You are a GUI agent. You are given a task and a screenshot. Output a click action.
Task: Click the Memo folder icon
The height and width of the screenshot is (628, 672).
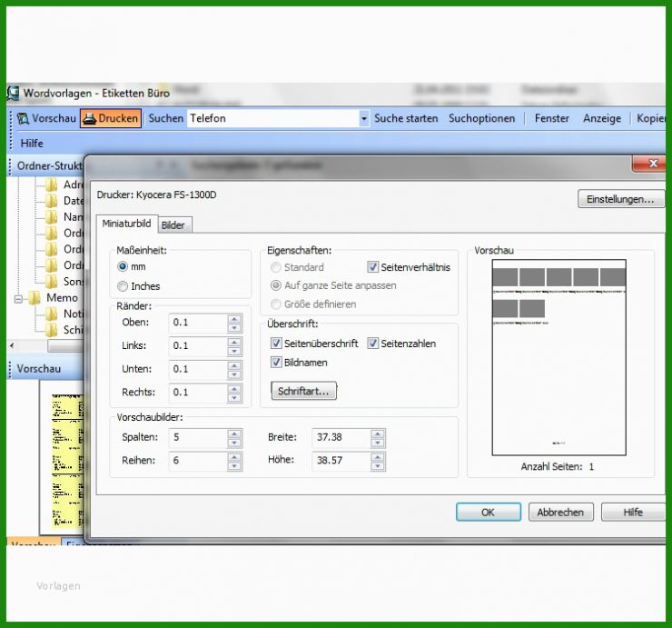point(35,298)
